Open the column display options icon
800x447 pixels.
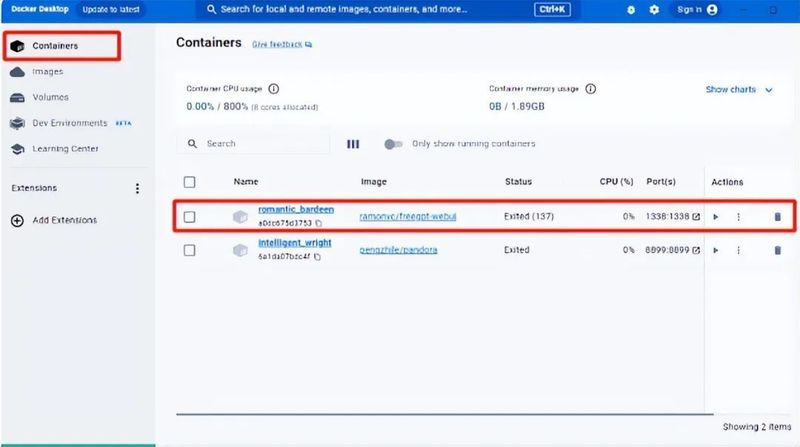tap(353, 144)
